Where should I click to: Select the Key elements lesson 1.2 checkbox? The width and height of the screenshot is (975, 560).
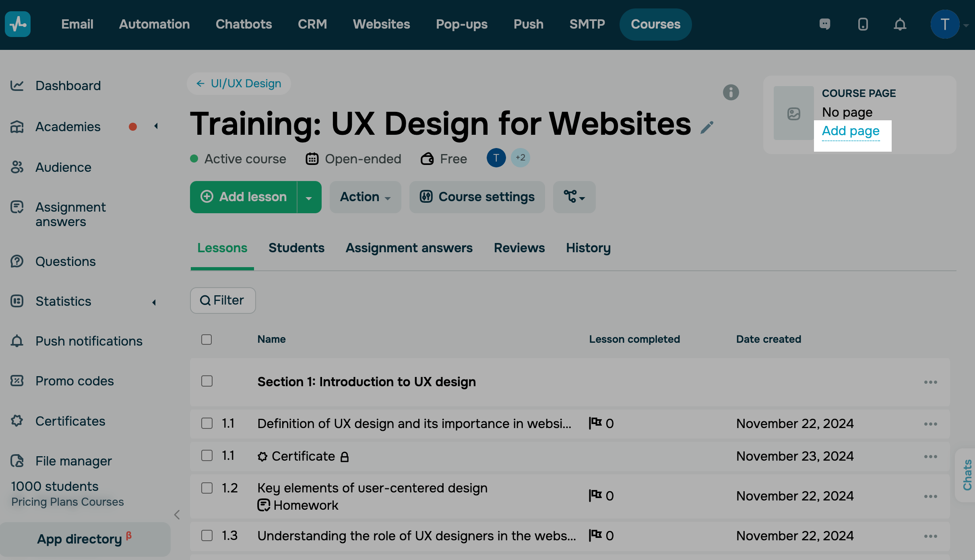click(x=207, y=488)
